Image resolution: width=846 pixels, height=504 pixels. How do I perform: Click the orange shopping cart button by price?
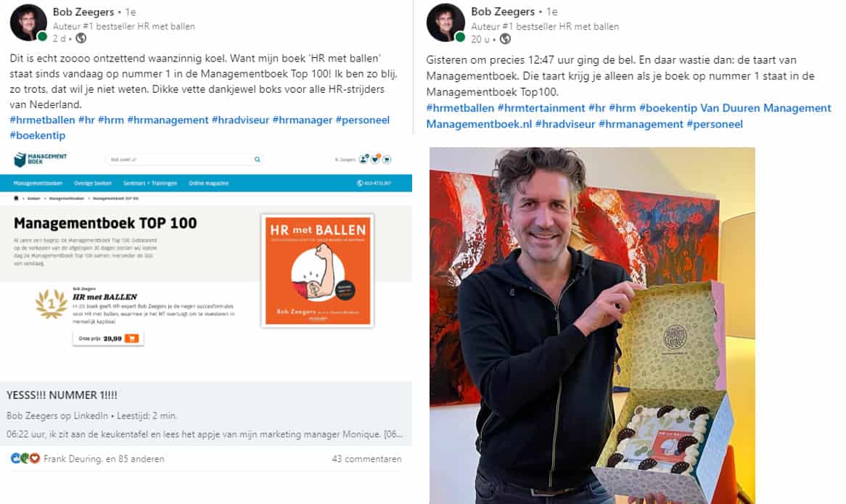[x=131, y=339]
